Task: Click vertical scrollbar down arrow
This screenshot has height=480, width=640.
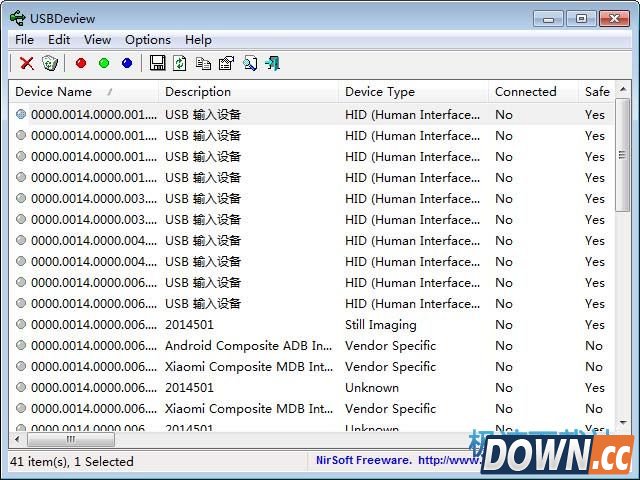Action: [x=623, y=423]
